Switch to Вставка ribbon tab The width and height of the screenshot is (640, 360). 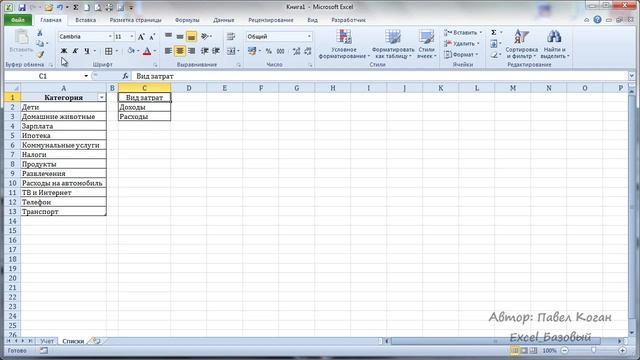point(86,20)
